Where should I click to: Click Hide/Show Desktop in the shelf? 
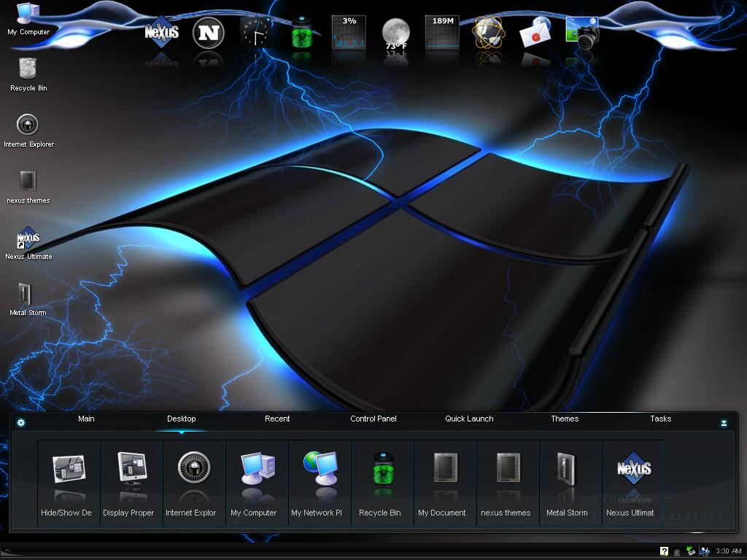point(69,483)
